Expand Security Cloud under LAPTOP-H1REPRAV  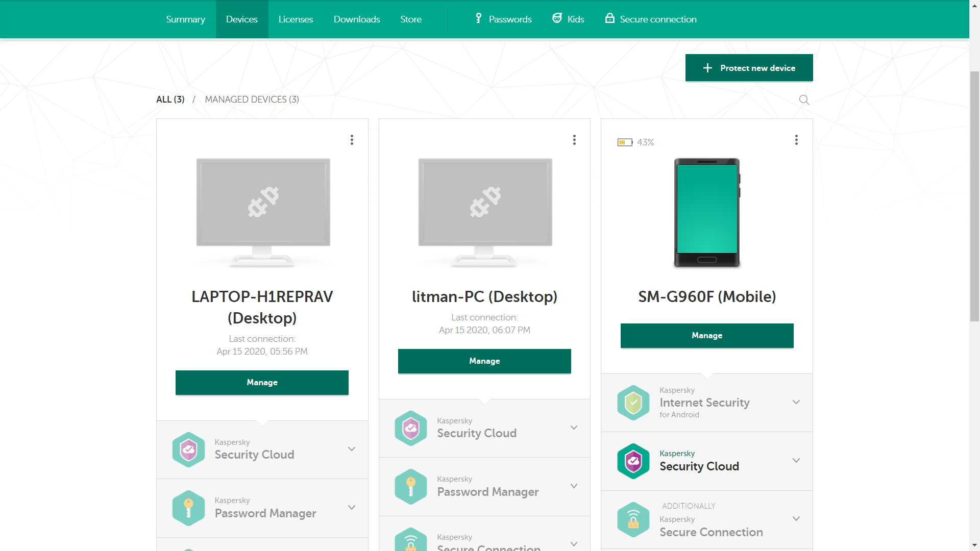tap(352, 449)
